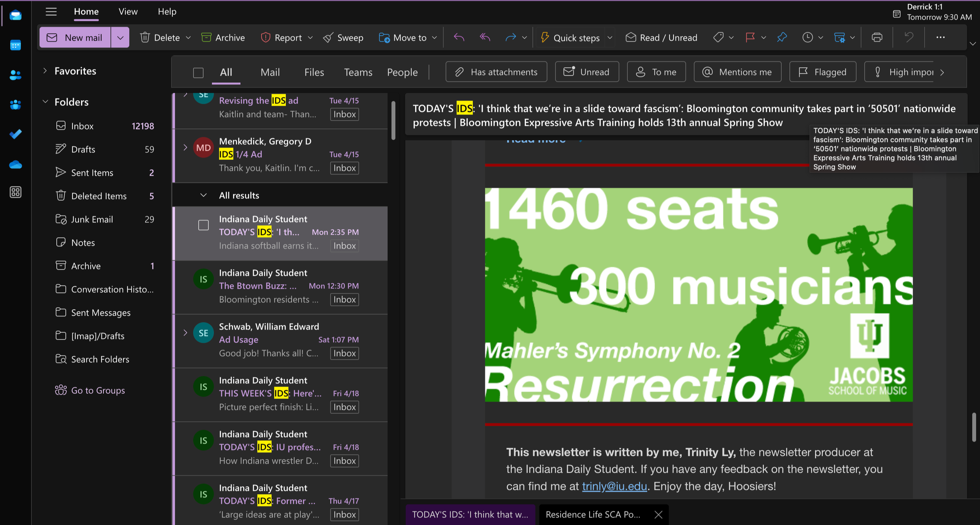
Task: Open the Junk Email folder
Action: pos(92,219)
